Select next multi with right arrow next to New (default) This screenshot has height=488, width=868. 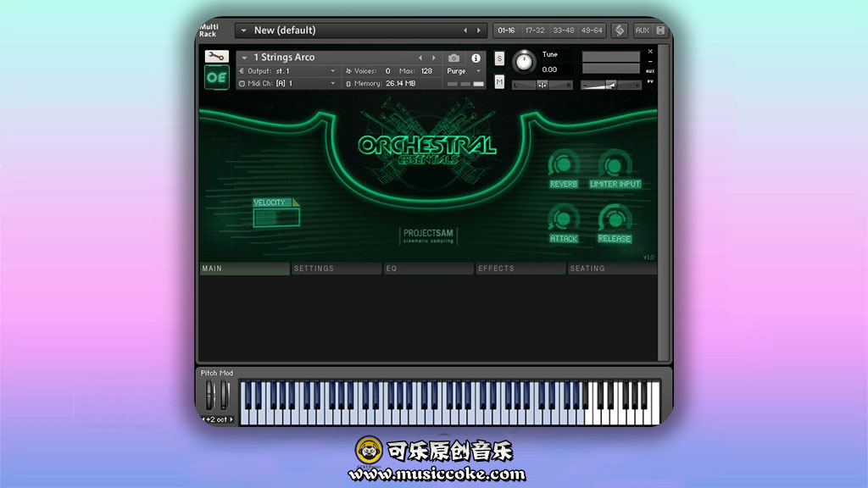(479, 30)
